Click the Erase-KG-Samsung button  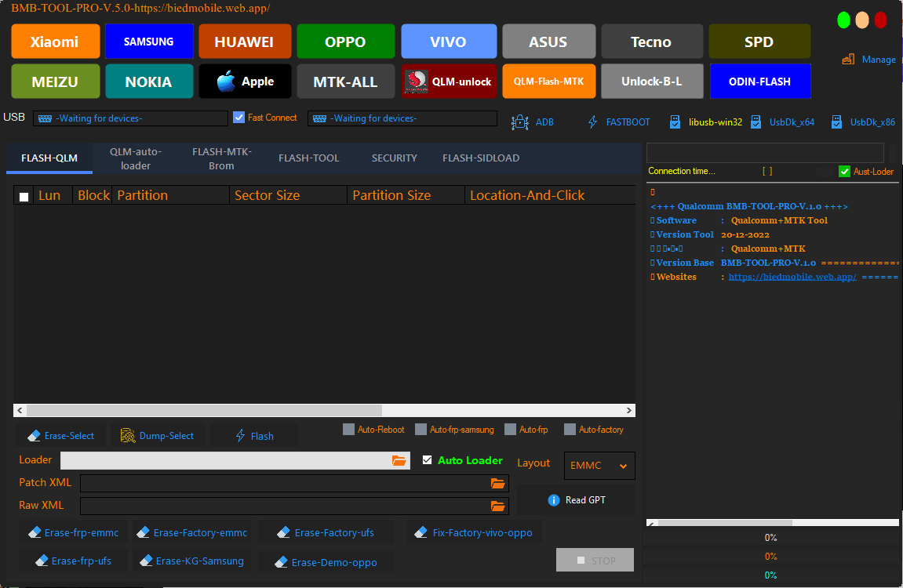click(x=192, y=561)
